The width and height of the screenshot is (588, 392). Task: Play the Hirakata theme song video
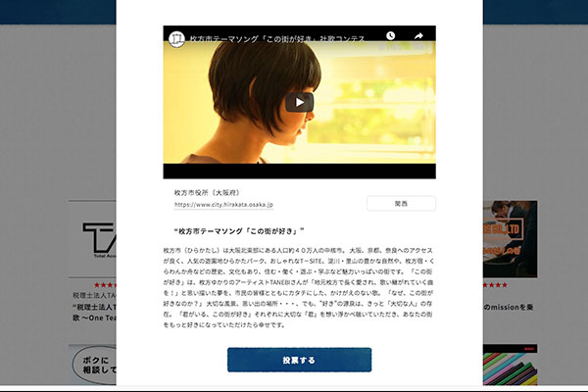pyautogui.click(x=300, y=102)
